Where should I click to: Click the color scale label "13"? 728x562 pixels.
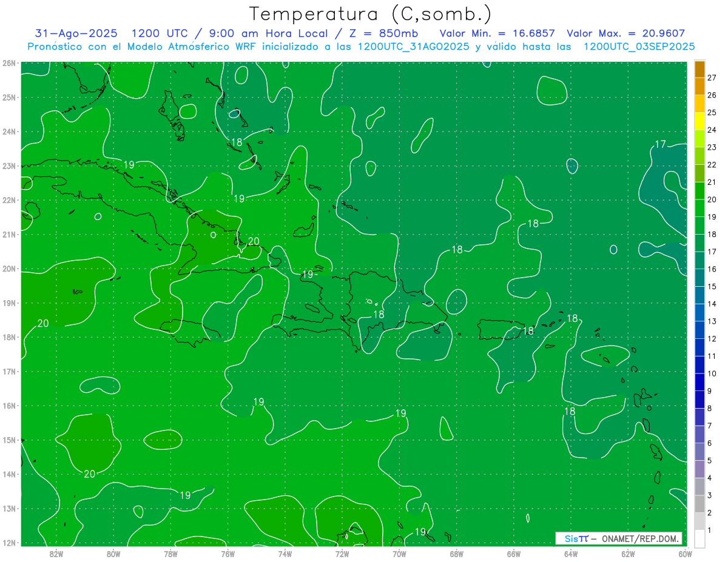point(712,321)
